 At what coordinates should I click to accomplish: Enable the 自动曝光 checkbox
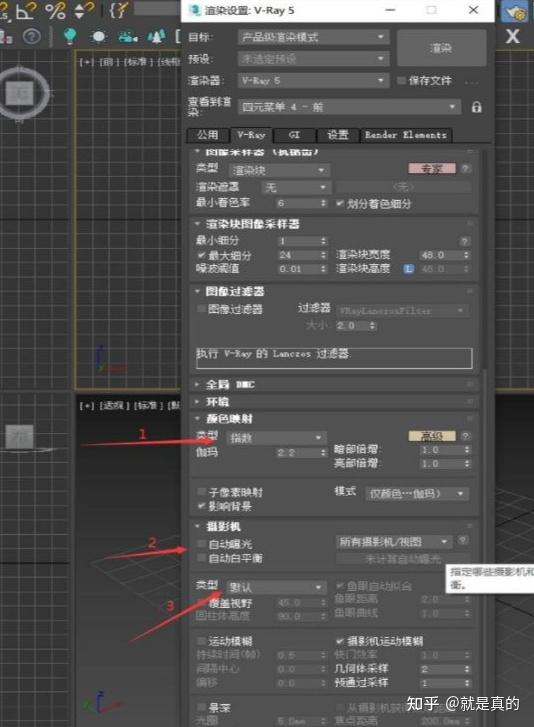click(x=201, y=544)
